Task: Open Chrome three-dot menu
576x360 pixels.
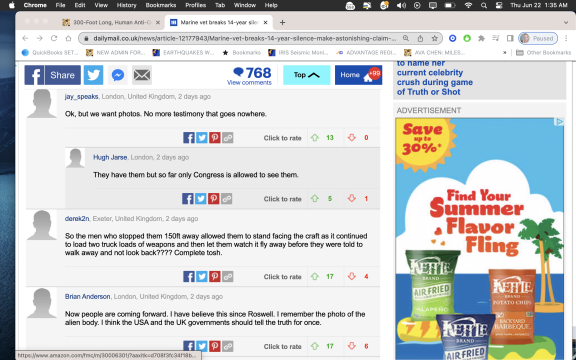Action: [x=566, y=38]
